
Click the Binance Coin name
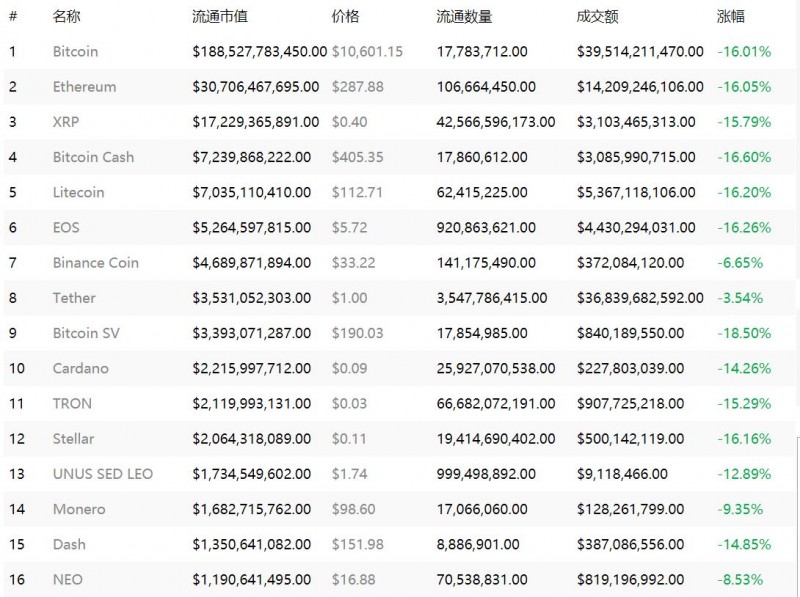pos(95,263)
